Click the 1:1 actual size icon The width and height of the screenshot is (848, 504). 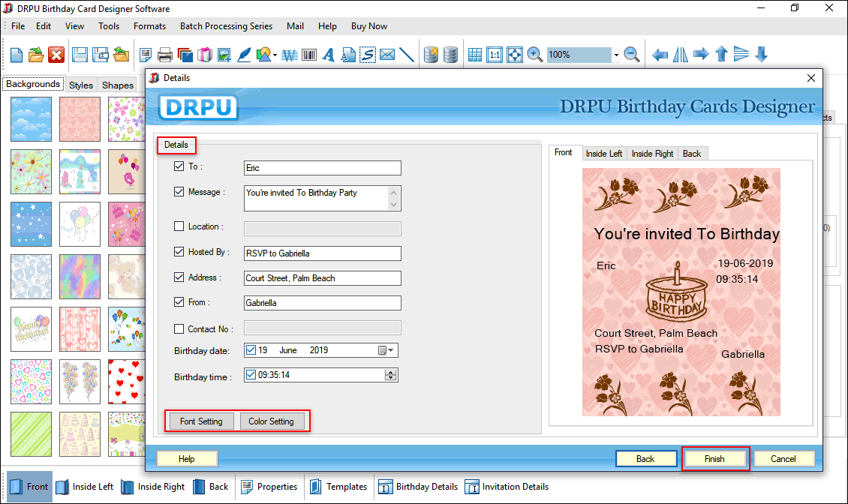495,55
